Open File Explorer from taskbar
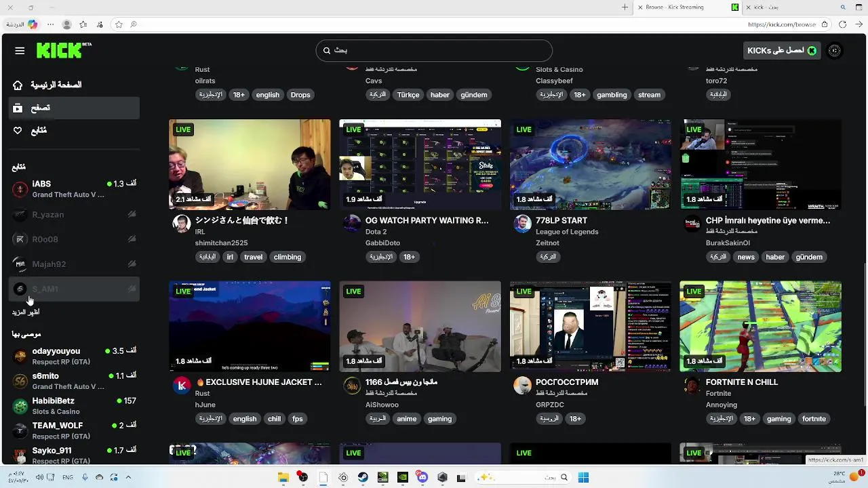The image size is (868, 488). (x=283, y=477)
